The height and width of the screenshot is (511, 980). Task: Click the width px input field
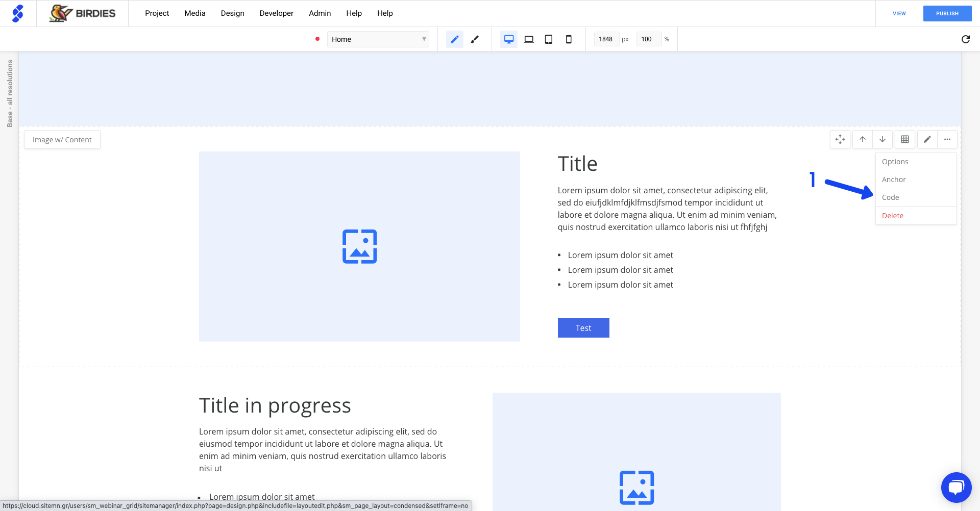pos(606,39)
